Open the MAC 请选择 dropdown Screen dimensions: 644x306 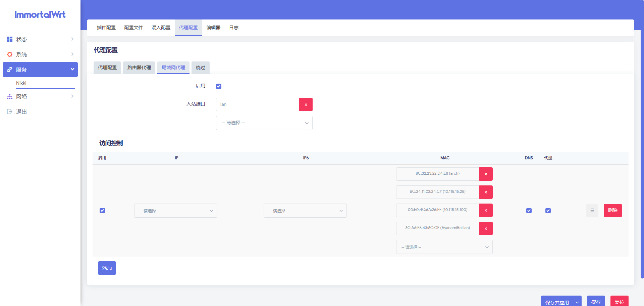pos(444,247)
